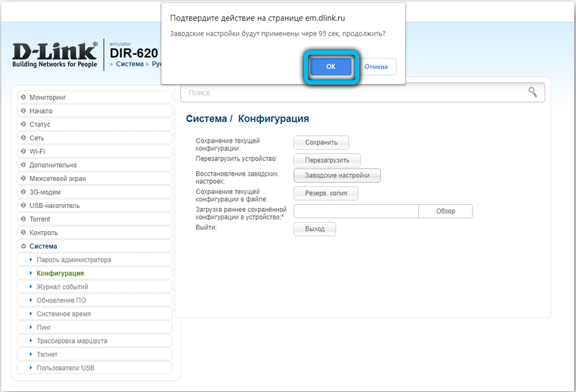Open Журнал событий submenu item
The width and height of the screenshot is (576, 392).
pos(94,287)
